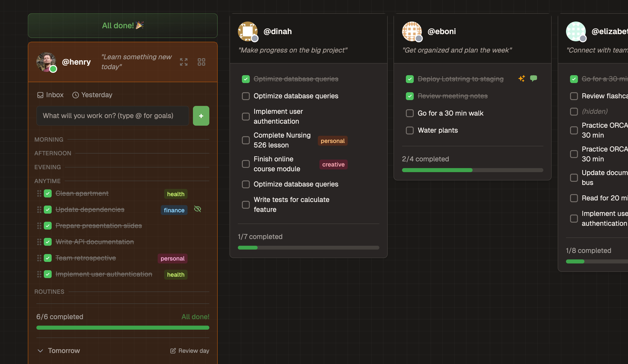Click eboni's 2/4 completed progress bar
Screen dimensions: 628x364
[x=472, y=170]
